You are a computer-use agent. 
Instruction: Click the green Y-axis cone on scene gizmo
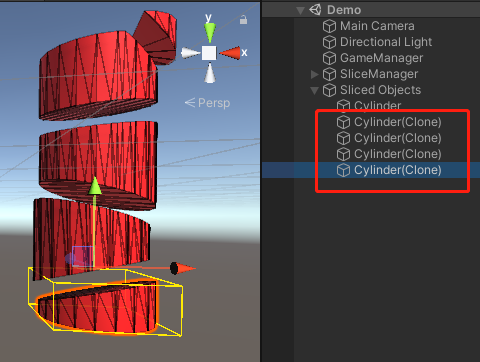210,32
